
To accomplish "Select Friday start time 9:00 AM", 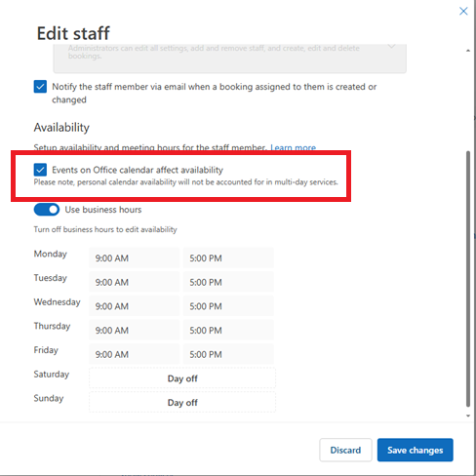I will [135, 354].
